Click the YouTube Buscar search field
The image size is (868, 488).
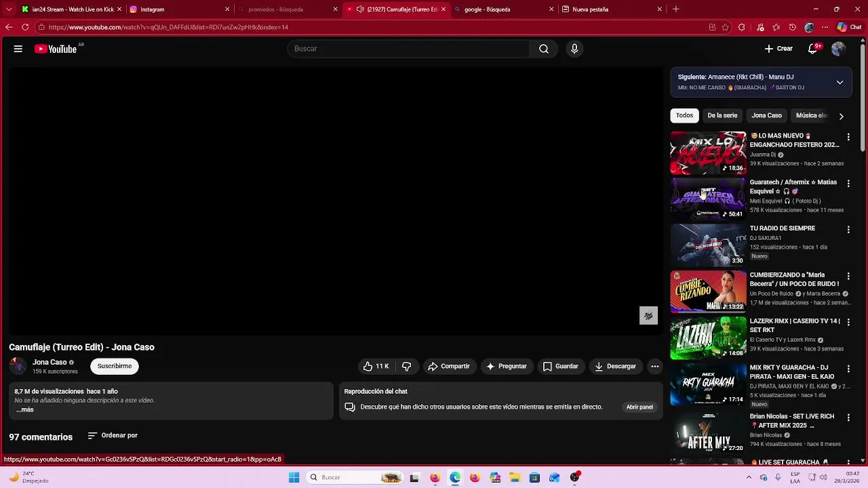[408, 49]
